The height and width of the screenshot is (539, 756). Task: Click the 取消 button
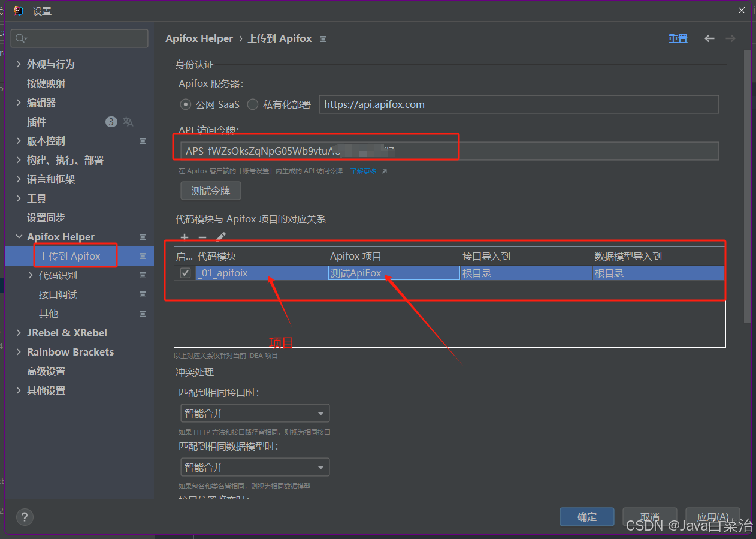[650, 517]
